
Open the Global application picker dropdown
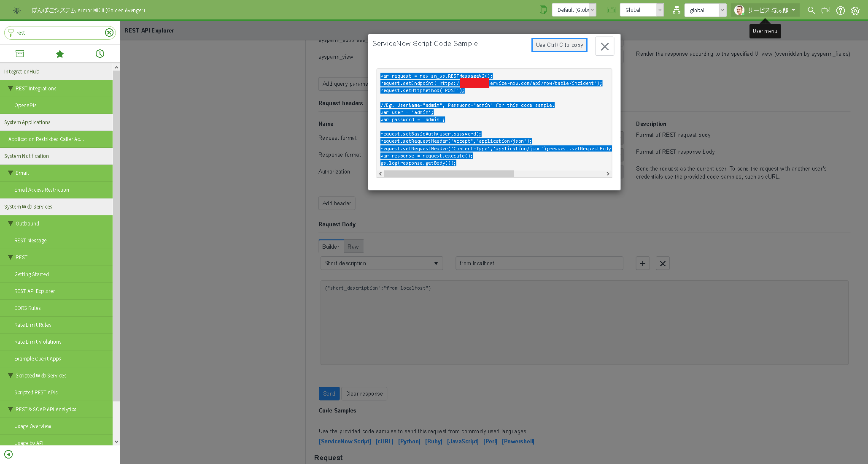pos(642,10)
